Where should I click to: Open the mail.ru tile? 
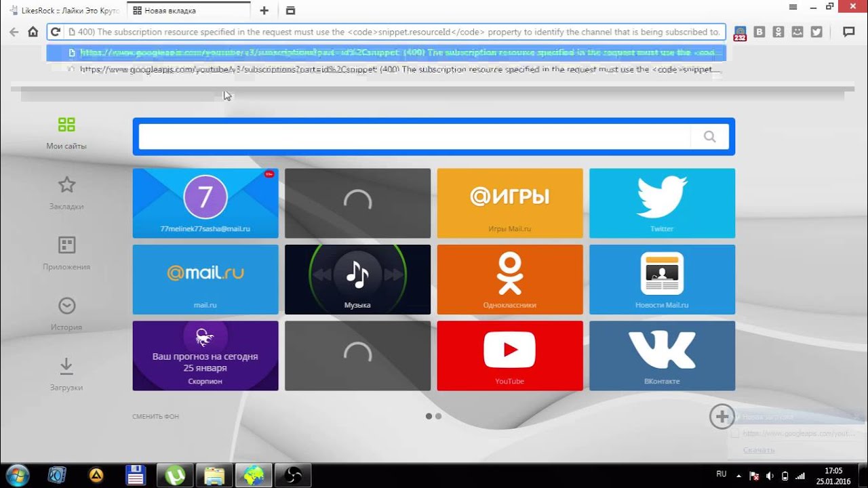coord(205,279)
